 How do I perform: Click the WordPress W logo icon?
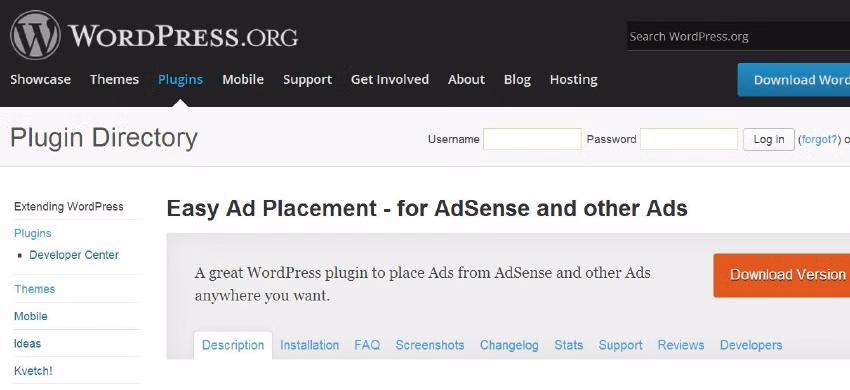point(35,35)
